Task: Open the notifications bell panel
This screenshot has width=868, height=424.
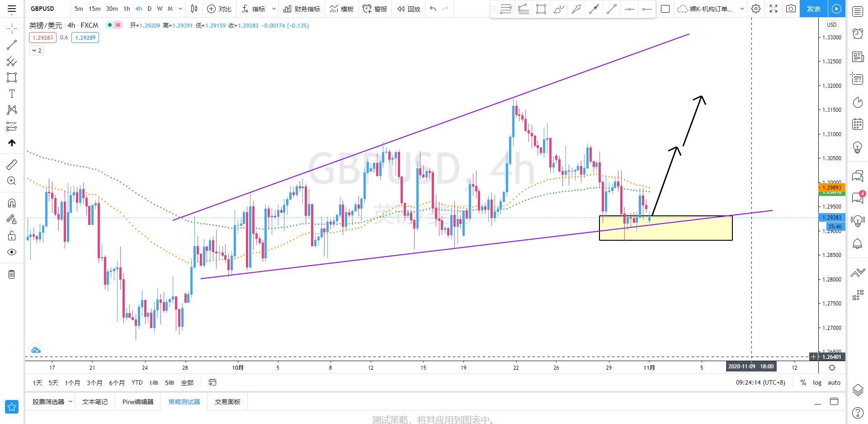Action: pos(858,243)
